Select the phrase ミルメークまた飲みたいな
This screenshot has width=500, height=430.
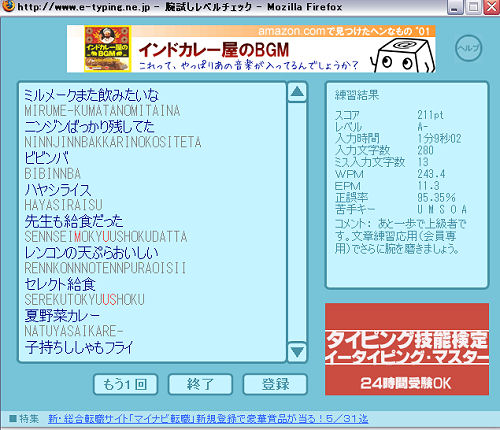(x=91, y=95)
